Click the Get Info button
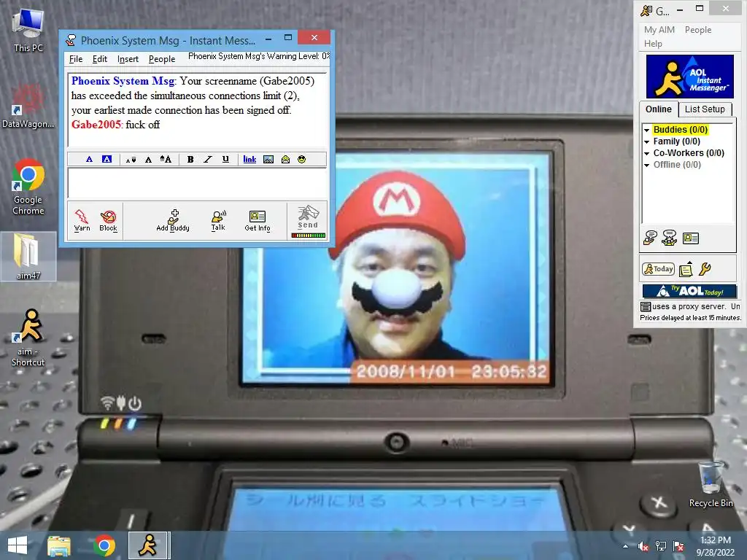The height and width of the screenshot is (560, 747). (x=258, y=220)
